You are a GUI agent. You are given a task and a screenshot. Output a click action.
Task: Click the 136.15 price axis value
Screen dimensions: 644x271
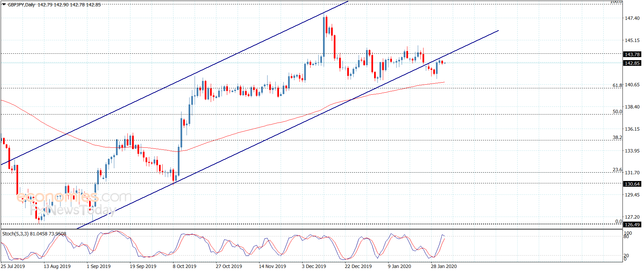click(x=632, y=129)
